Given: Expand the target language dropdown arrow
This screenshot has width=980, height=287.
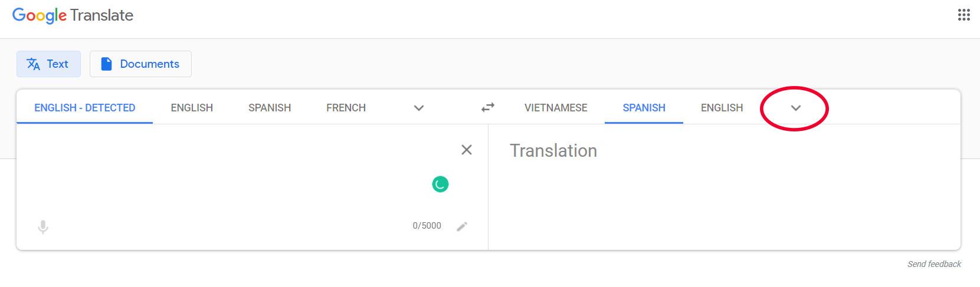Looking at the screenshot, I should coord(795,108).
